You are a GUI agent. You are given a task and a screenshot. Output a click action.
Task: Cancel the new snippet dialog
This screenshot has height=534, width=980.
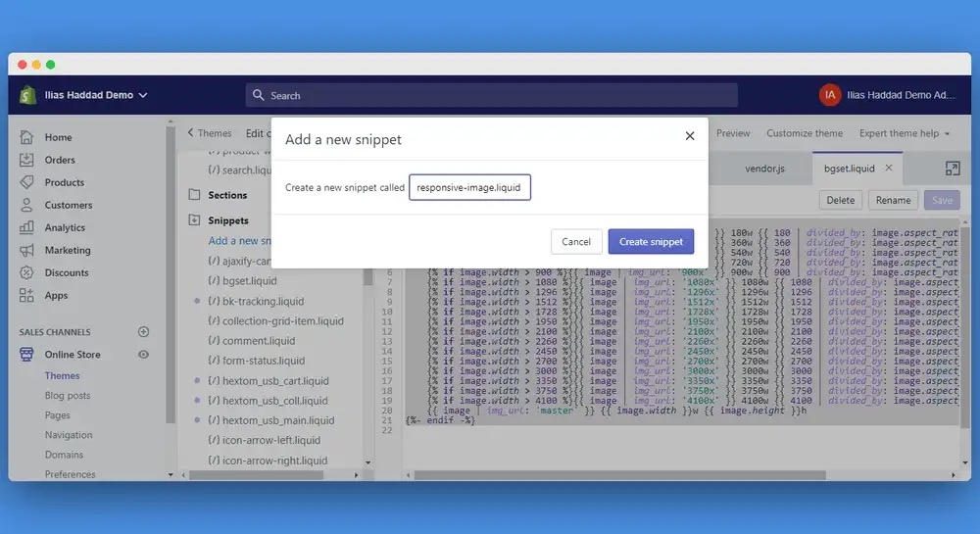tap(576, 242)
